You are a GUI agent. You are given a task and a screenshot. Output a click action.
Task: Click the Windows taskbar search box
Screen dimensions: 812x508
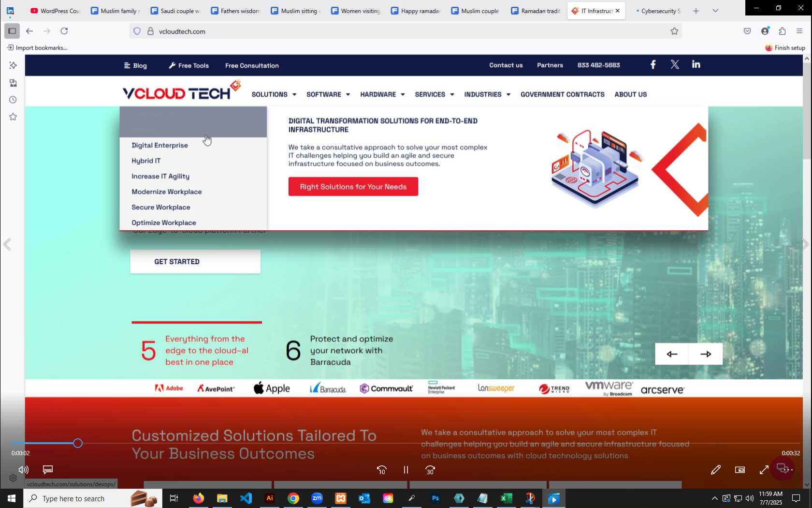point(93,498)
